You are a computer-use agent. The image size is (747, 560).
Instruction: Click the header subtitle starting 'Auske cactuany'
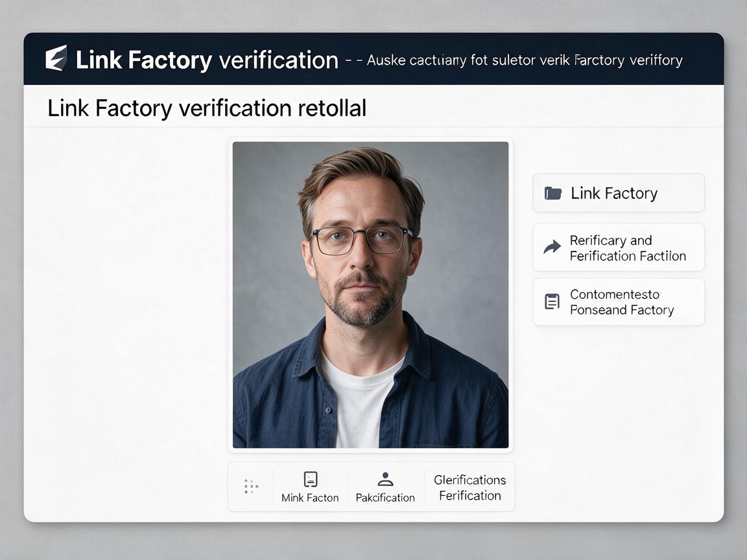click(525, 60)
